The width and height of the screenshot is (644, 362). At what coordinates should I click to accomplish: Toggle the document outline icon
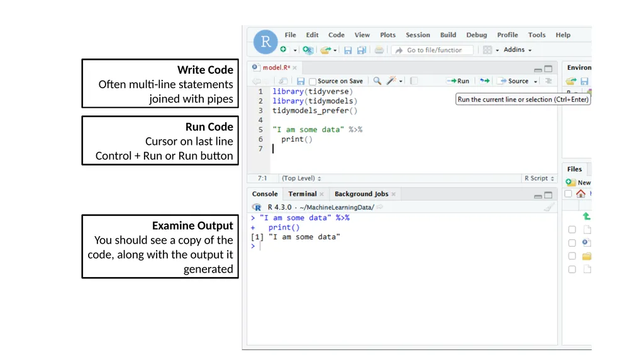[548, 81]
